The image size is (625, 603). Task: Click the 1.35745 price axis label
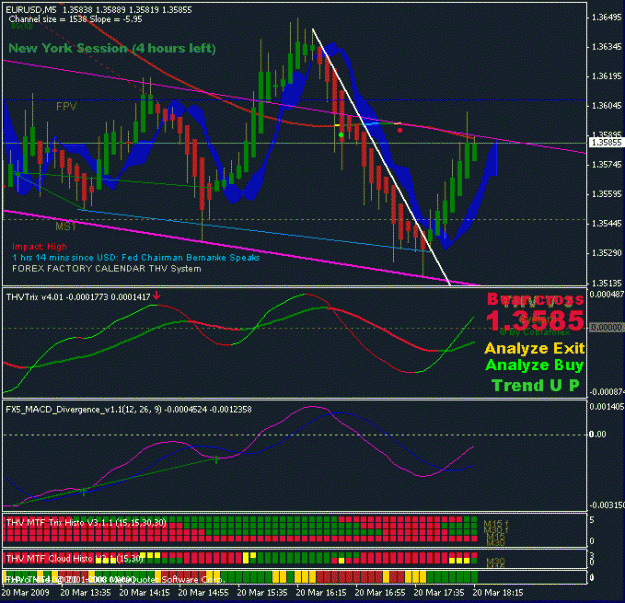607,165
